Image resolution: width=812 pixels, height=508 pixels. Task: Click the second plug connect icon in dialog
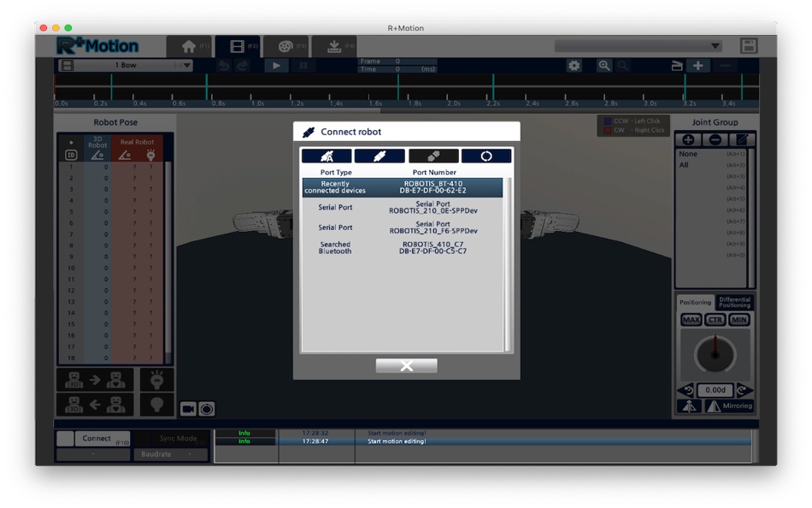(380, 156)
